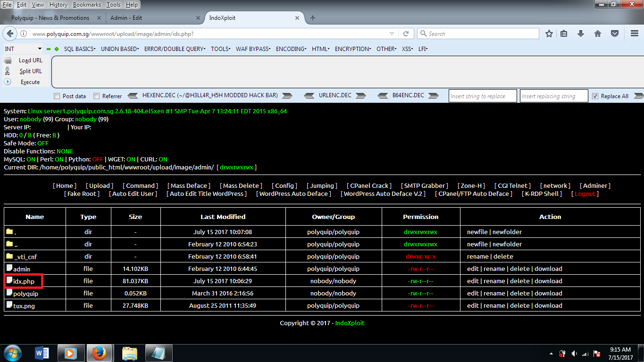Open the WAF BYPASS dropdown
The height and width of the screenshot is (362, 644).
(x=253, y=49)
